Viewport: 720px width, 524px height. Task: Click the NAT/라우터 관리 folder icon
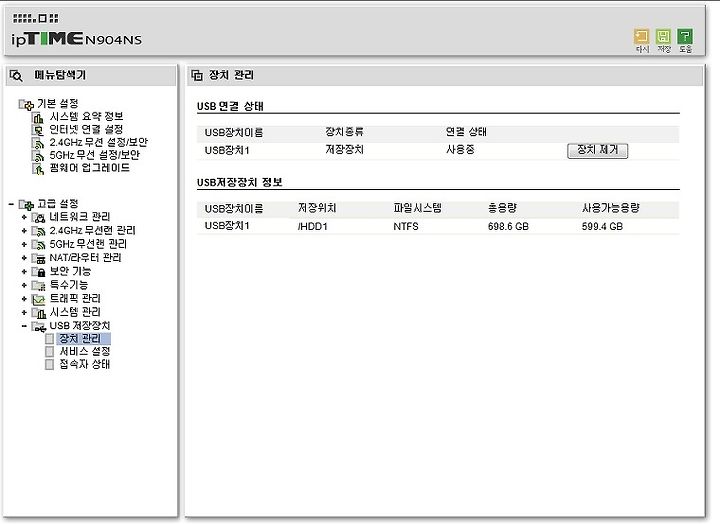click(x=38, y=259)
